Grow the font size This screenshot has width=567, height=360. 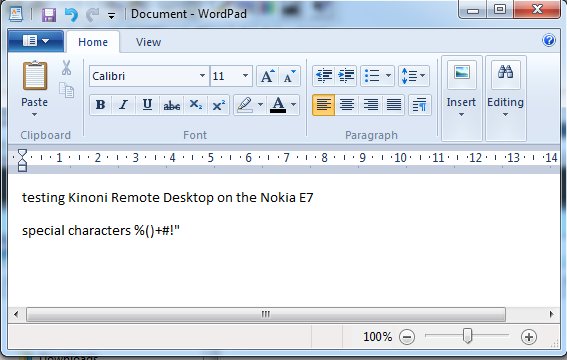coord(268,76)
